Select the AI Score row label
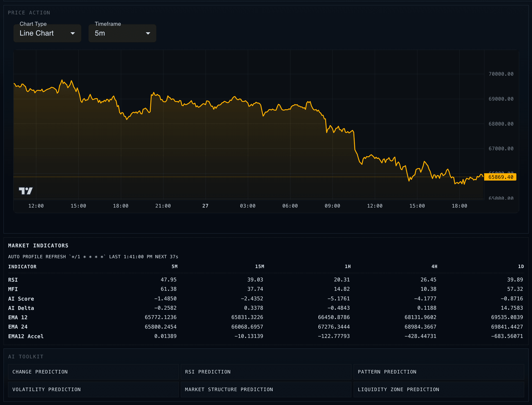This screenshot has height=405, width=532. [x=21, y=299]
